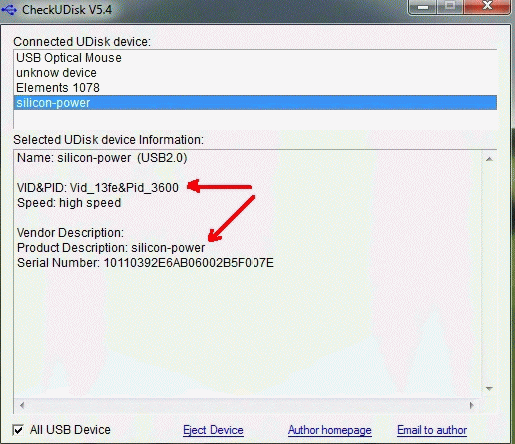Select silicon-power in connected device list

(255, 103)
